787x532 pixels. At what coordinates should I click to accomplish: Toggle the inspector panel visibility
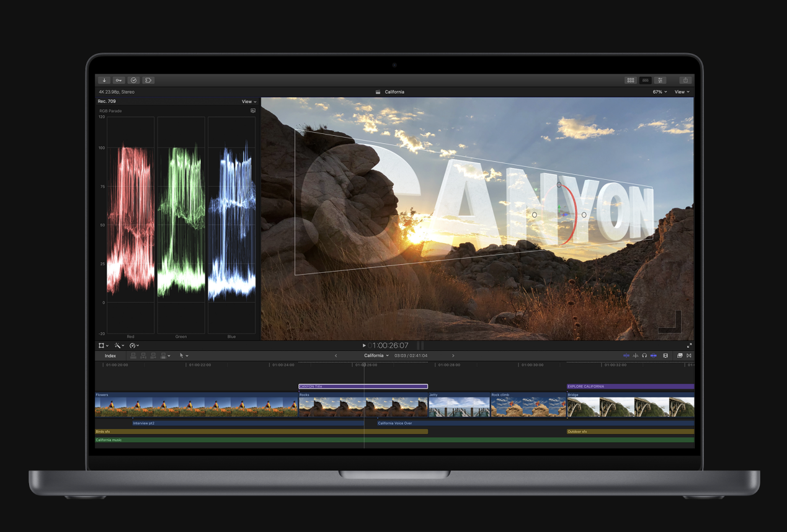660,80
